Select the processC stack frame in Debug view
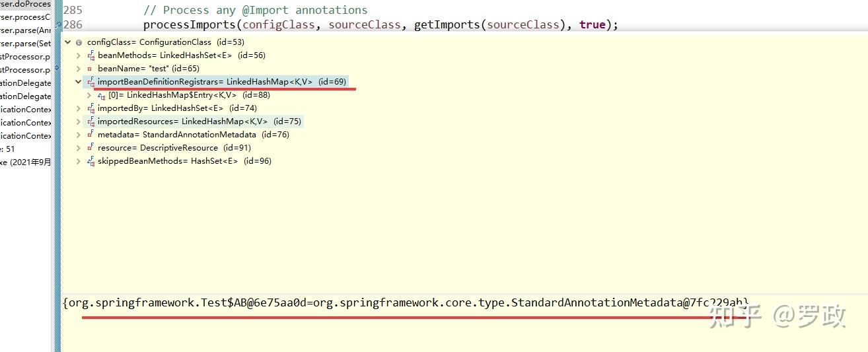The image size is (868, 352). (25, 17)
